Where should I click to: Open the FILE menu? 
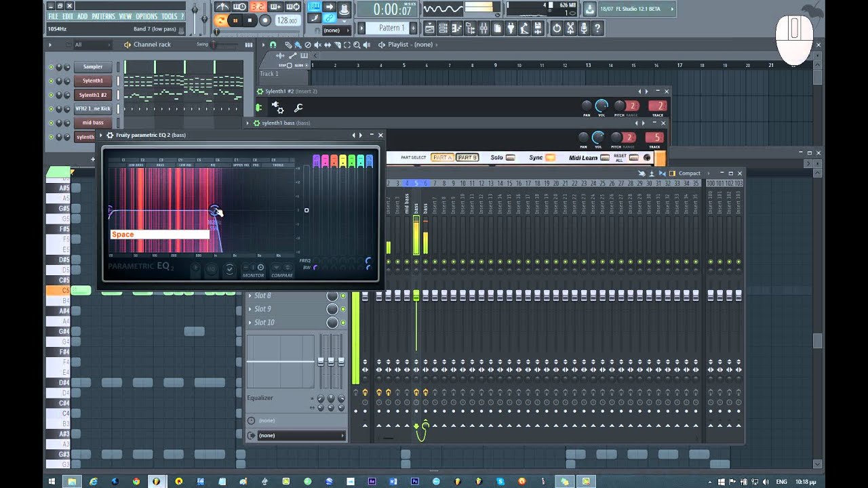click(x=53, y=16)
